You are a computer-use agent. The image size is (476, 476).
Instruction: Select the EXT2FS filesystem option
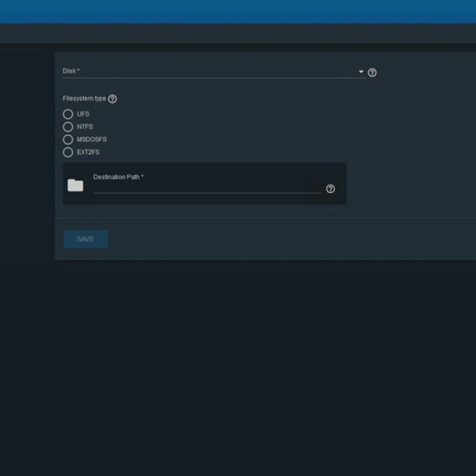[68, 152]
